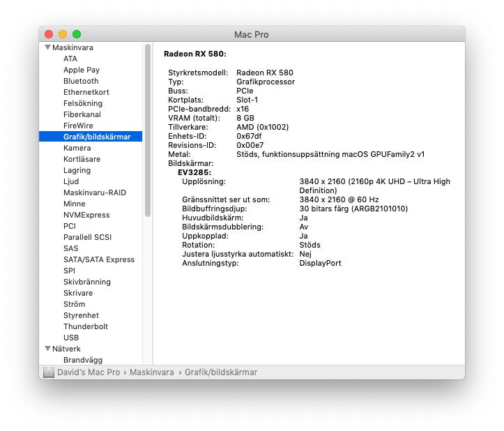Select Minne in the hardware list
This screenshot has width=504, height=431.
75,204
